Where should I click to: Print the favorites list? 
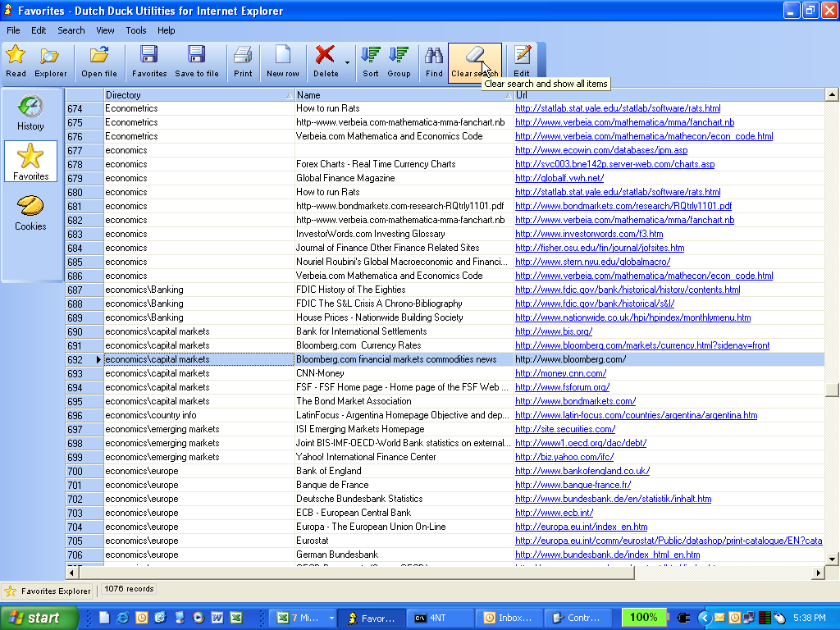pos(243,62)
